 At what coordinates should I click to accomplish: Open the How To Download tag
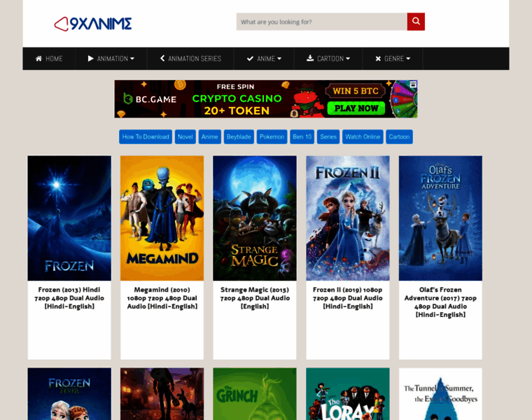click(146, 136)
